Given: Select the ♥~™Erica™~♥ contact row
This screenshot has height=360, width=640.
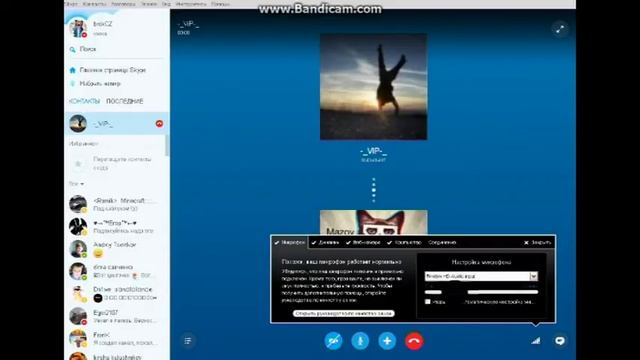Looking at the screenshot, I should 117,227.
